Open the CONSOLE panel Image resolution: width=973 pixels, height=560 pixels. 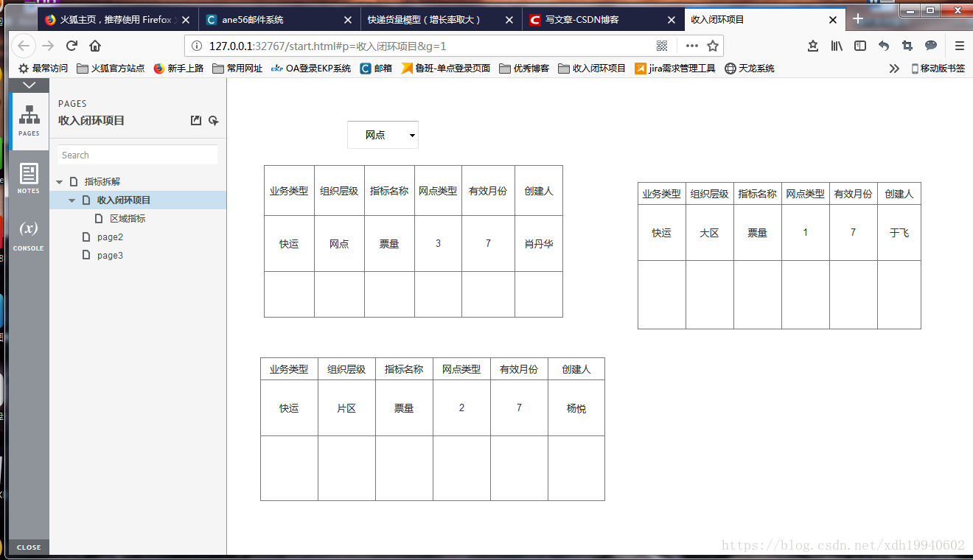coord(29,236)
